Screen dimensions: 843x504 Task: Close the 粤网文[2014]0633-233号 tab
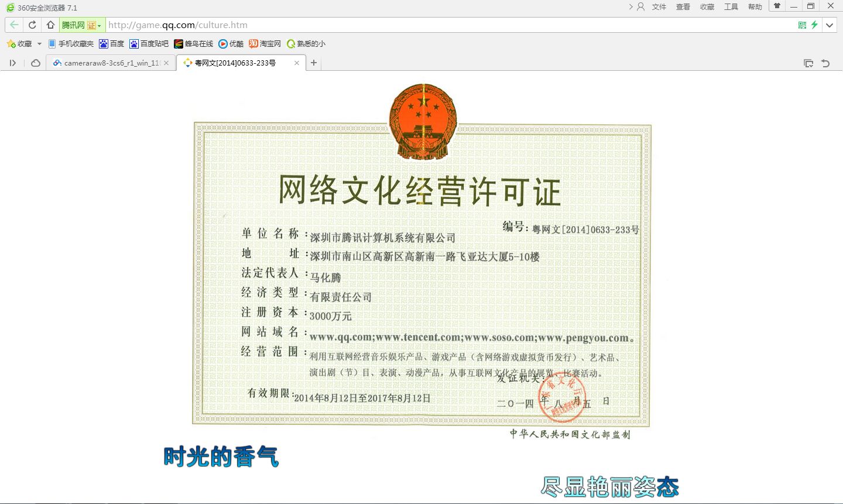[297, 63]
